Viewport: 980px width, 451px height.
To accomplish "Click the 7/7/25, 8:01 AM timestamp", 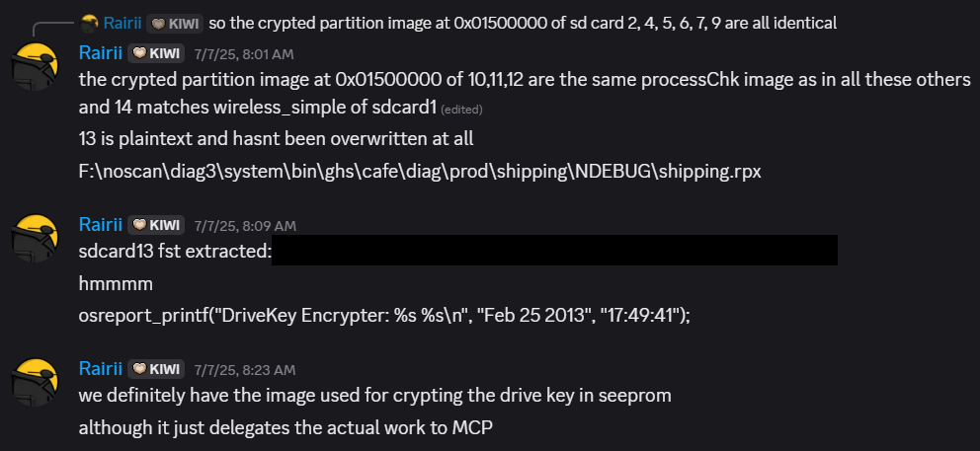I will (244, 54).
